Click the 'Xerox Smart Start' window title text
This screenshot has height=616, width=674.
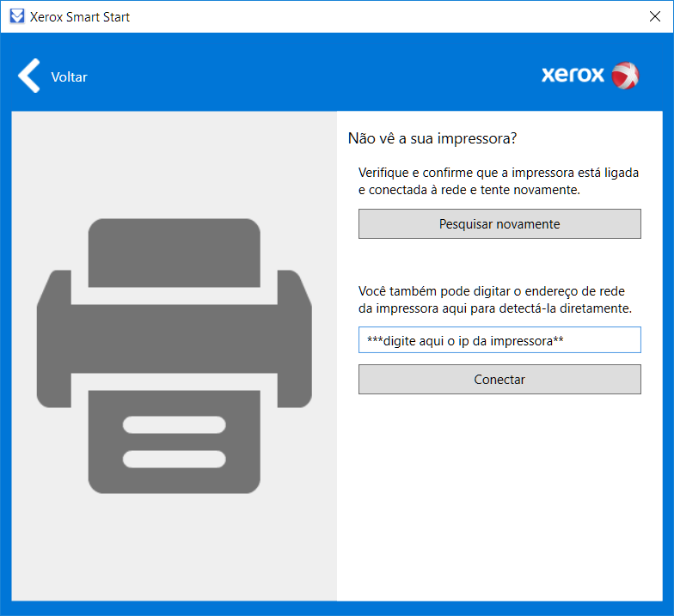click(x=80, y=16)
